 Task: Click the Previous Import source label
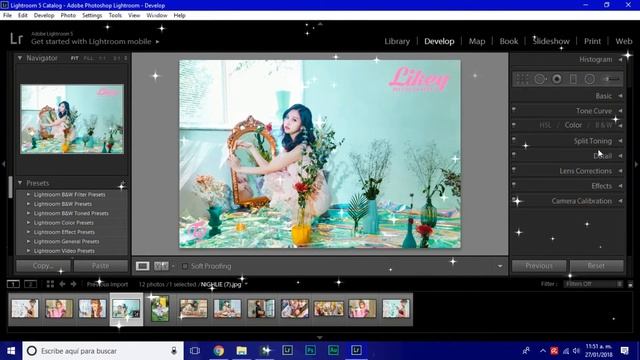coord(107,284)
